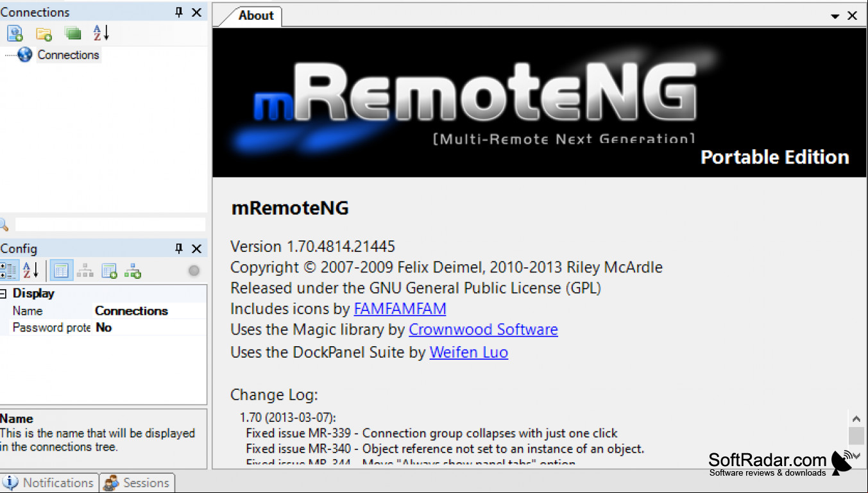868x493 pixels.
Task: Click the New Folder icon in Connections toolbar
Action: [x=44, y=33]
